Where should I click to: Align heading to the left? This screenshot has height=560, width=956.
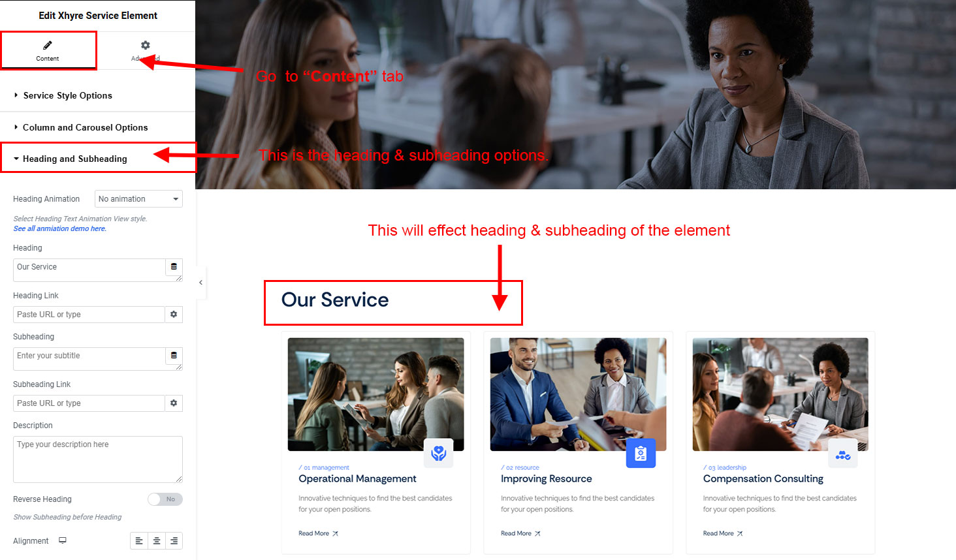[139, 541]
